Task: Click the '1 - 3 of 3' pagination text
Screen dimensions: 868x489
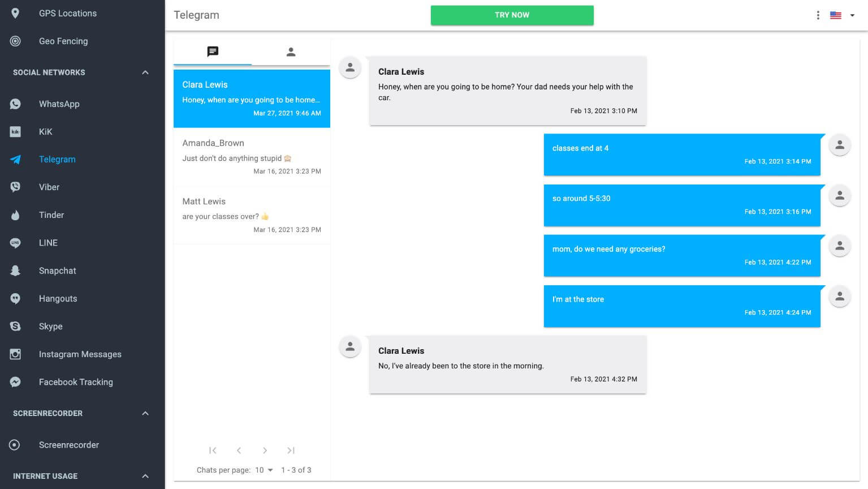Action: pos(296,470)
